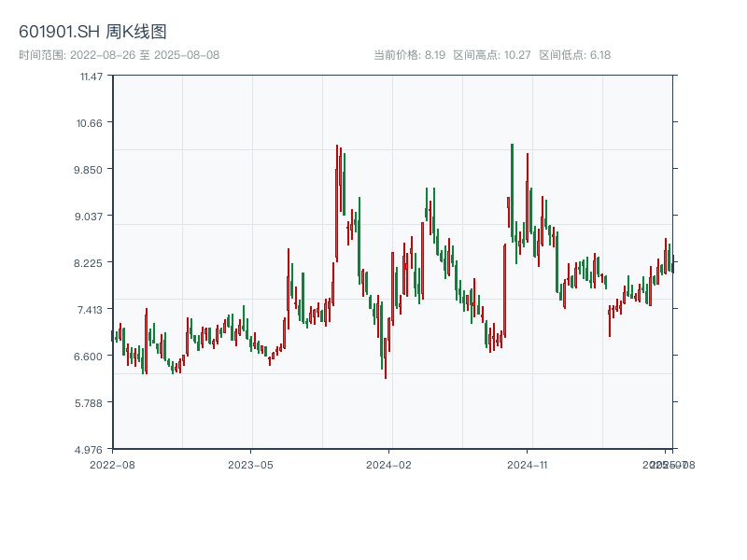Click the 10.66 y-axis price label
Image resolution: width=747 pixels, height=560 pixels.
[x=92, y=122]
